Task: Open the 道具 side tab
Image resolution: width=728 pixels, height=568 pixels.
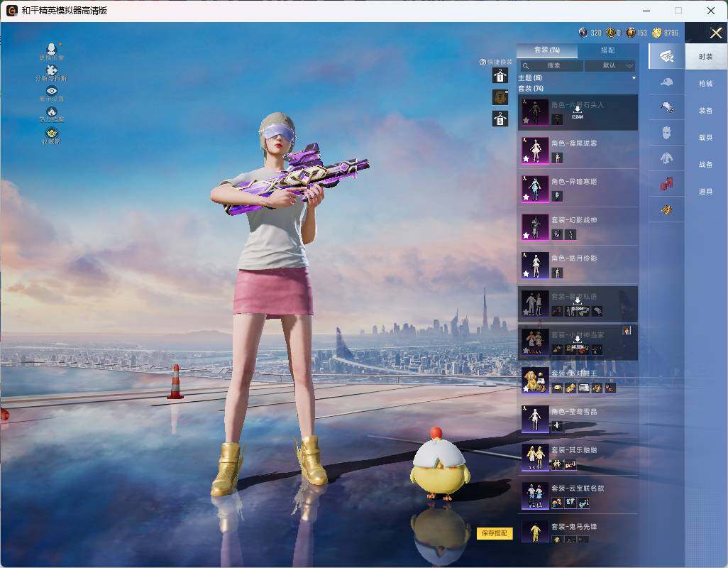Action: click(706, 192)
